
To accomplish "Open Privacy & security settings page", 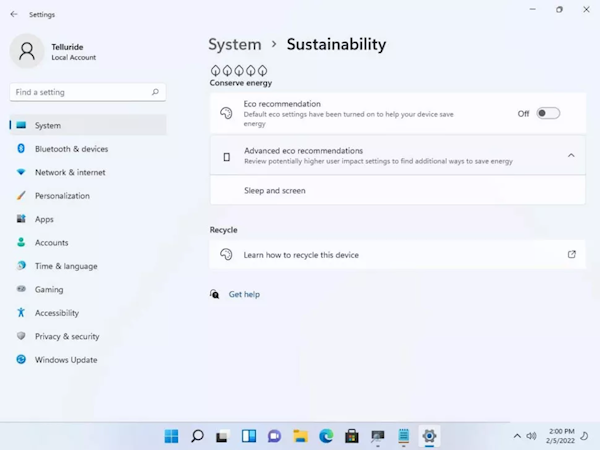I will click(67, 336).
